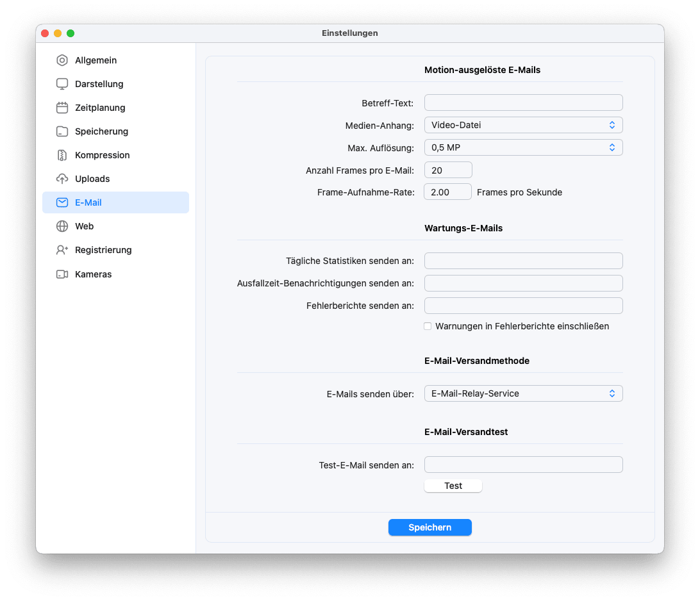
Task: Open Zeitplanung via the calendar icon
Action: (62, 108)
